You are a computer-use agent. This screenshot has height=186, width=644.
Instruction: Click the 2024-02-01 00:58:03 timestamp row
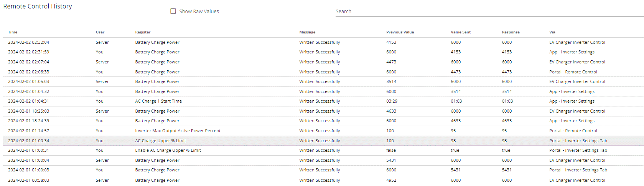323,180
